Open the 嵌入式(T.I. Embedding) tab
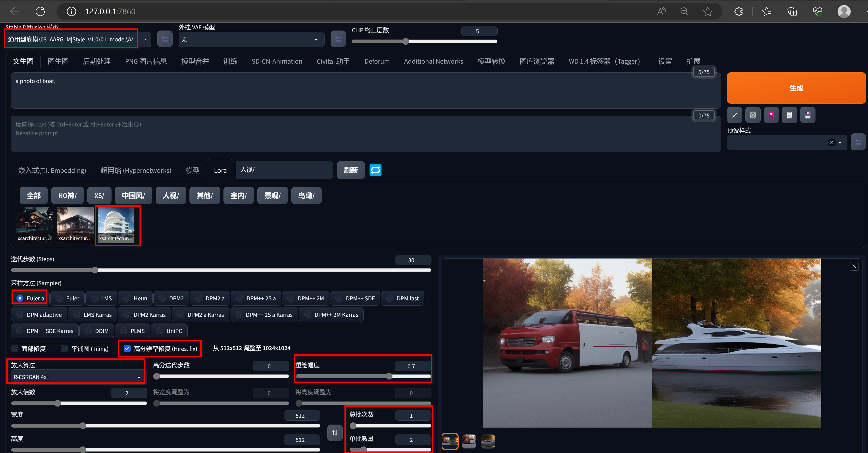Screen dimensions: 868x453 click(x=52, y=170)
